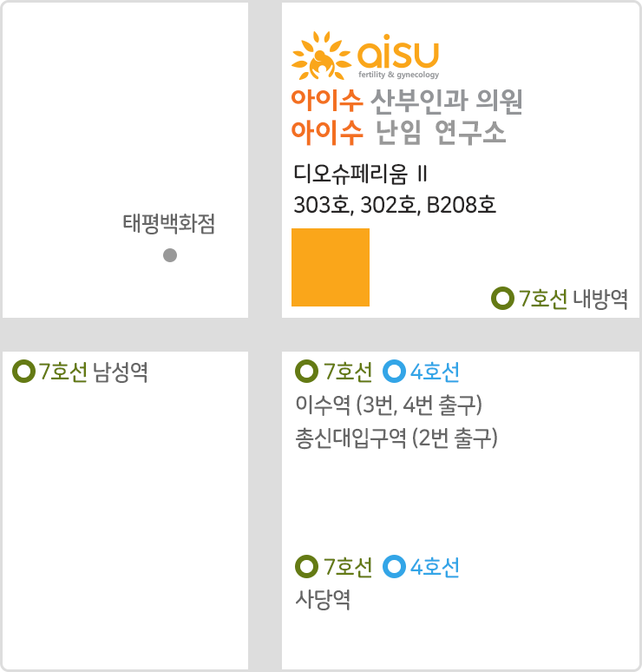Click the green 7호선 circle above 사당역

306,567
